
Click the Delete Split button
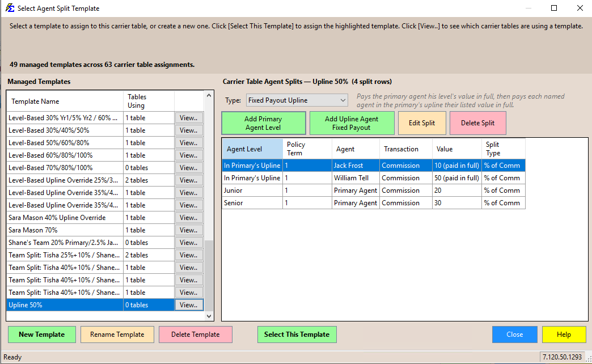pos(477,123)
